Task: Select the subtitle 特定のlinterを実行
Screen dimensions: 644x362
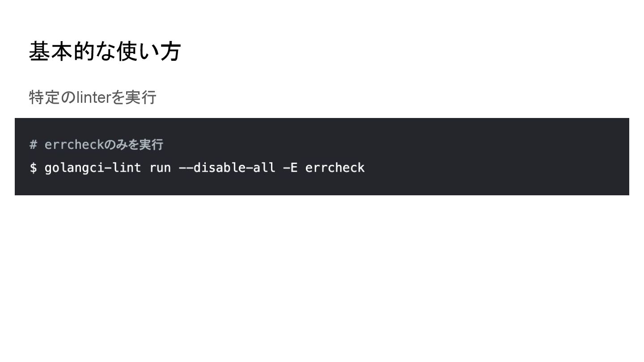Action: point(93,97)
